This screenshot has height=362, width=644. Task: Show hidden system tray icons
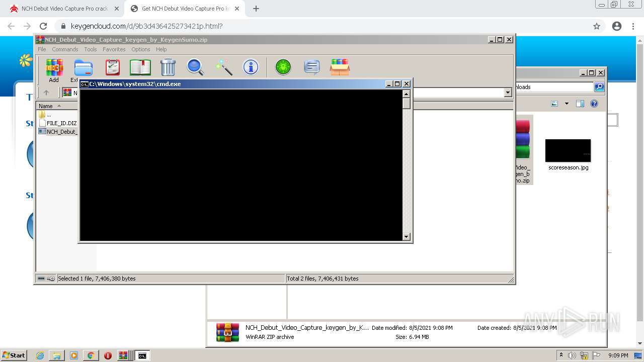(x=561, y=355)
